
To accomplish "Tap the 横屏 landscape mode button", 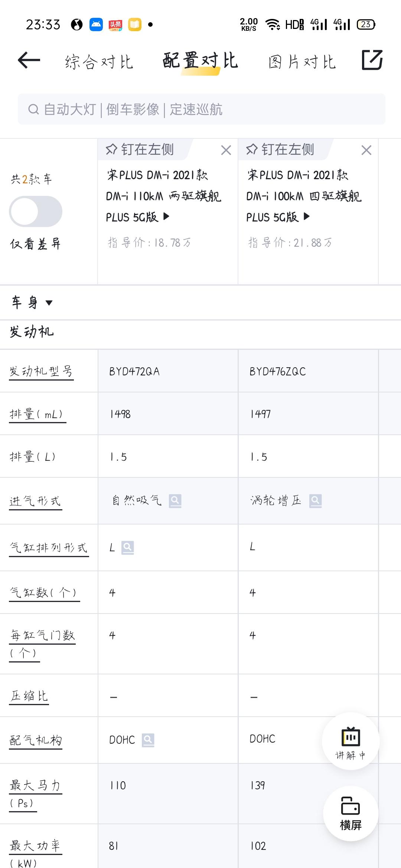I will 351,814.
